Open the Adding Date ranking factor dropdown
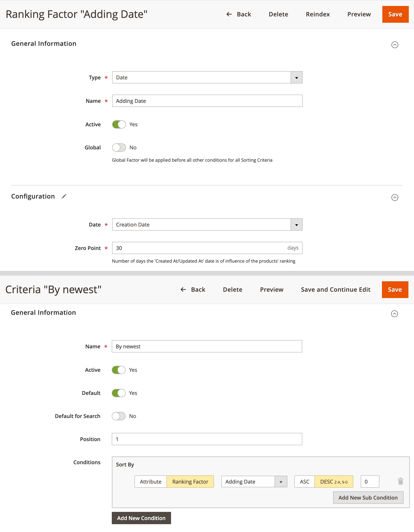Viewport: 414px width, 532px height. [x=254, y=482]
